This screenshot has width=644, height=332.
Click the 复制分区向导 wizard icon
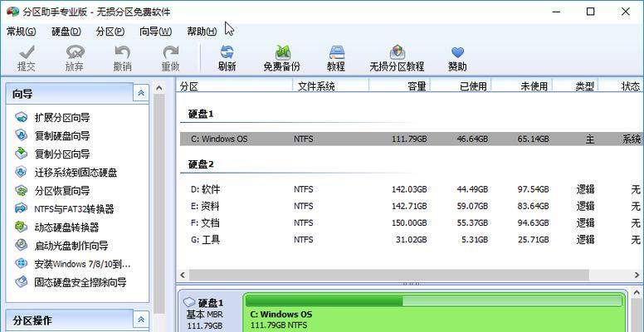click(x=21, y=154)
